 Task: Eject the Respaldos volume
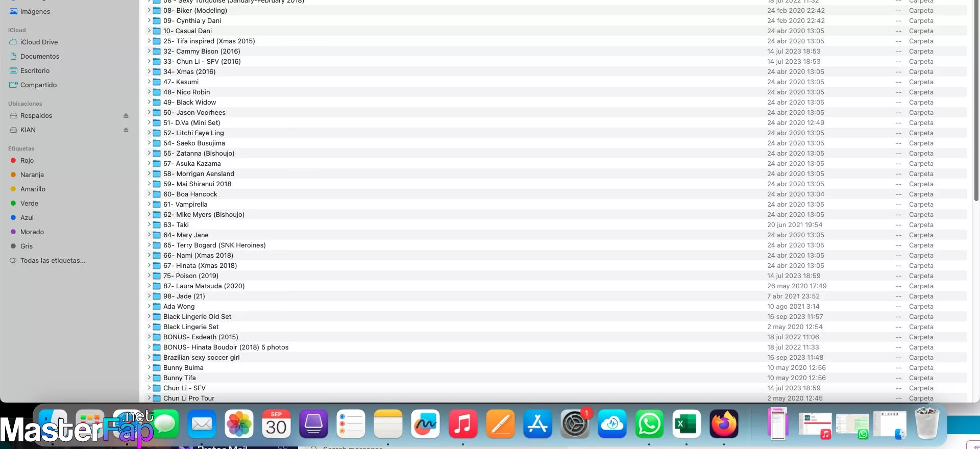126,116
